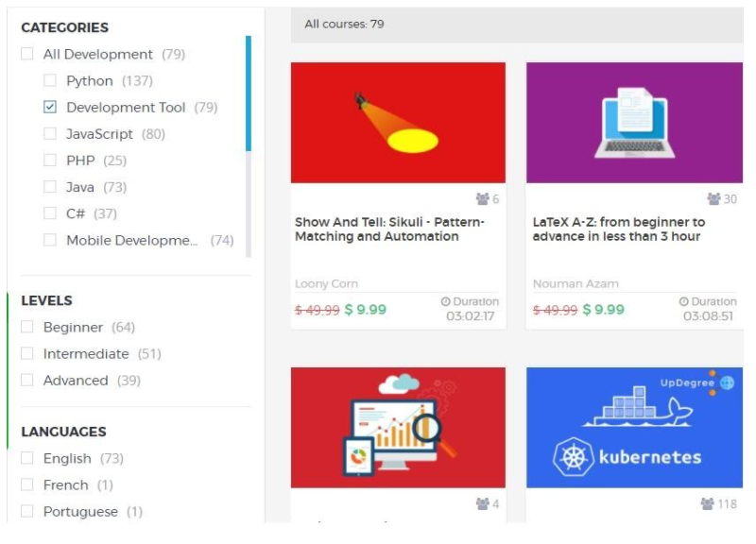Uncheck the Development Tool category checkbox

50,108
